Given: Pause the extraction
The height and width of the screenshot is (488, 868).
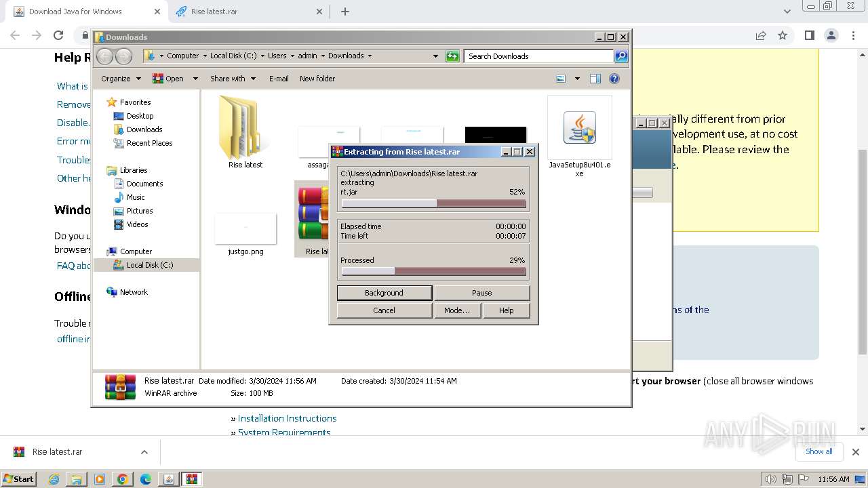Looking at the screenshot, I should [x=481, y=293].
